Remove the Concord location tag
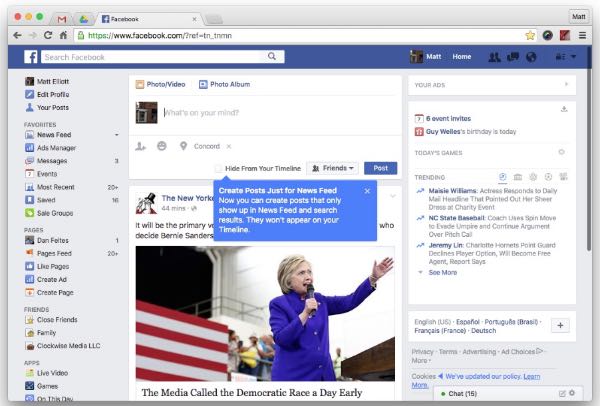The image size is (600, 406). click(229, 146)
